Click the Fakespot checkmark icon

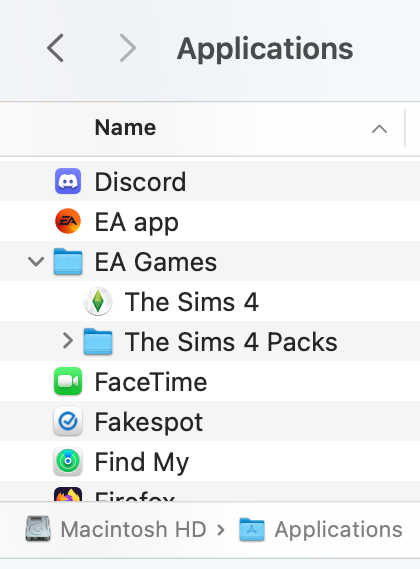68,421
